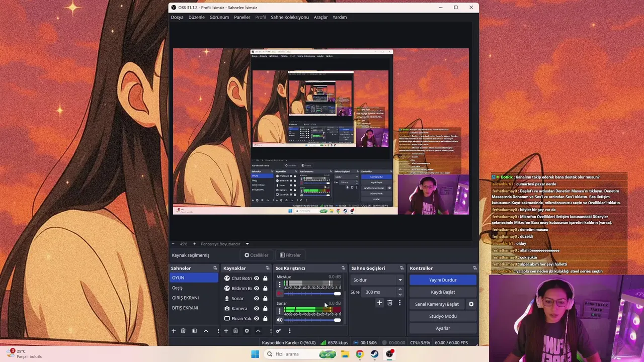
Task: Zoom in the preview with the plus icon
Action: click(194, 244)
